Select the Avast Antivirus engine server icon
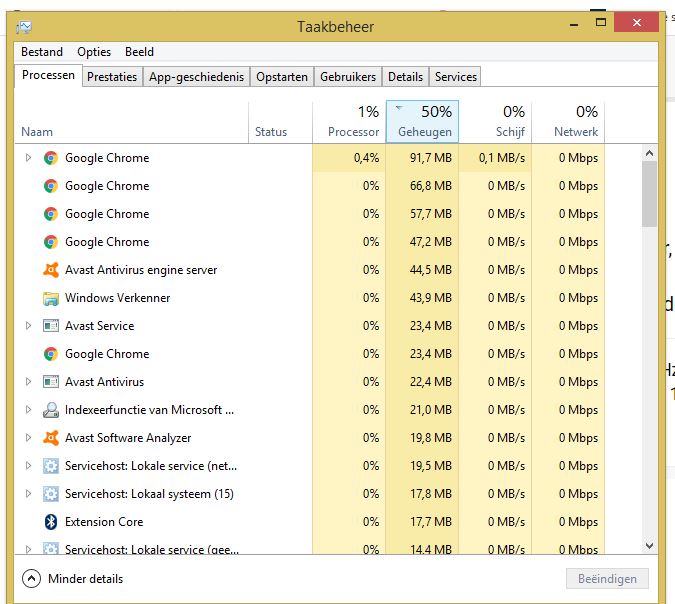675x604 pixels. click(x=51, y=270)
